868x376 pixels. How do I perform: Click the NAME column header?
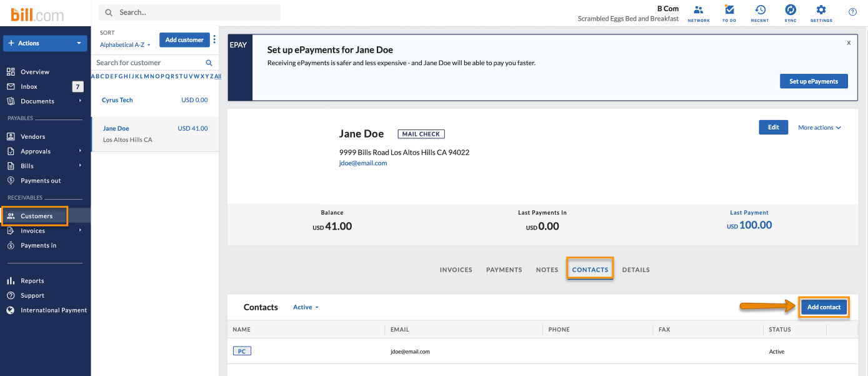(242, 330)
